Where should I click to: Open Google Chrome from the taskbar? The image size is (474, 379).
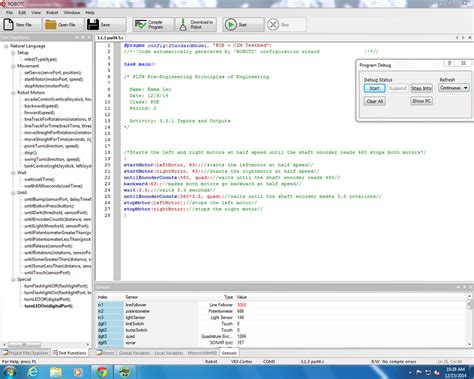102,371
